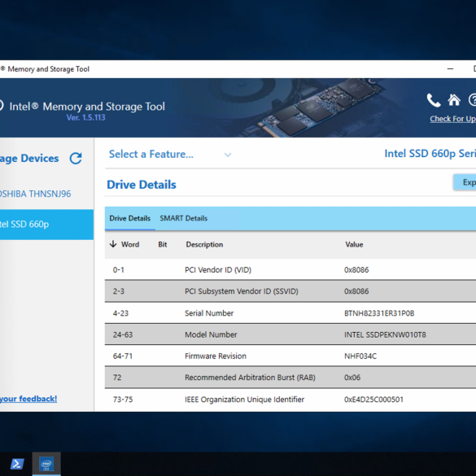Viewport: 476px width, 476px height.
Task: Click the Check For Updates link
Action: 452,119
